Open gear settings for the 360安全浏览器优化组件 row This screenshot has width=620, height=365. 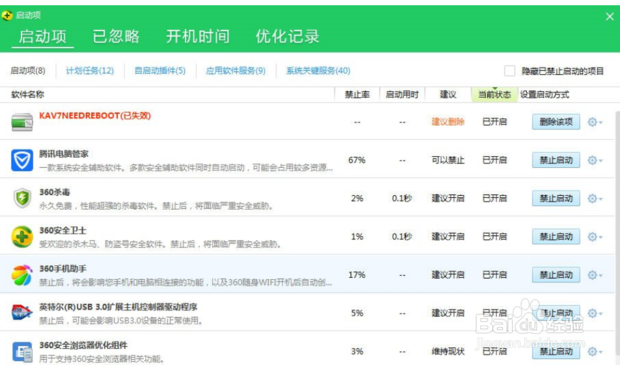click(x=594, y=351)
